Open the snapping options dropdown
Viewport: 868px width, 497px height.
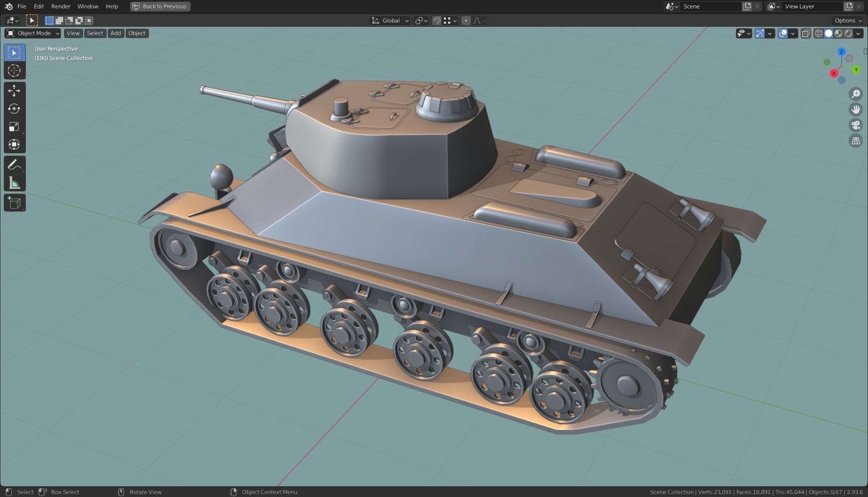[450, 20]
